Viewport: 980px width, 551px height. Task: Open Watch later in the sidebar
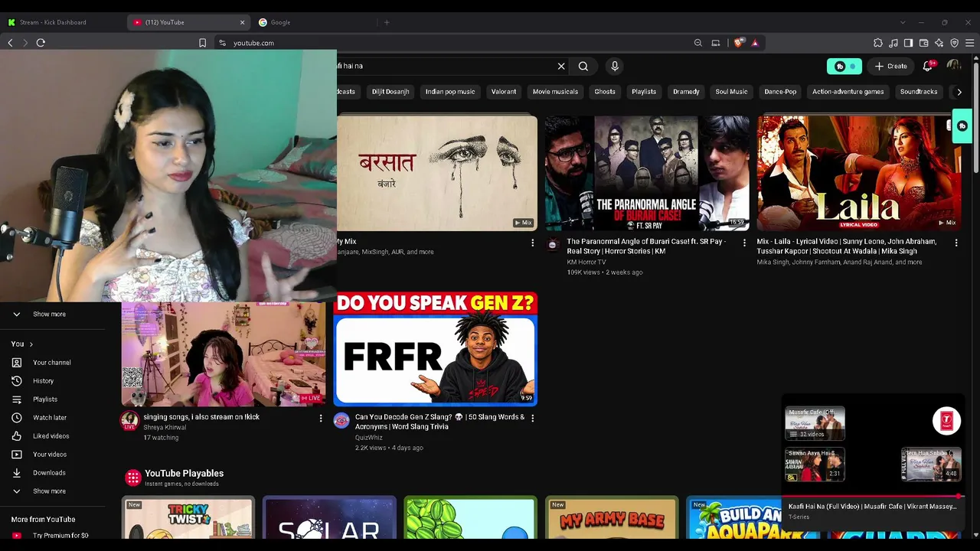(x=50, y=418)
